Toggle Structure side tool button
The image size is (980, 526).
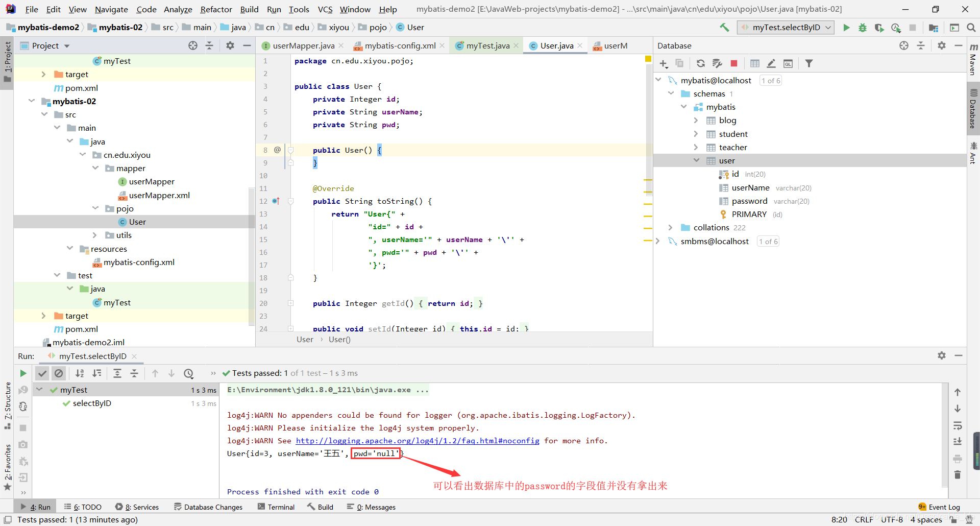[7, 405]
